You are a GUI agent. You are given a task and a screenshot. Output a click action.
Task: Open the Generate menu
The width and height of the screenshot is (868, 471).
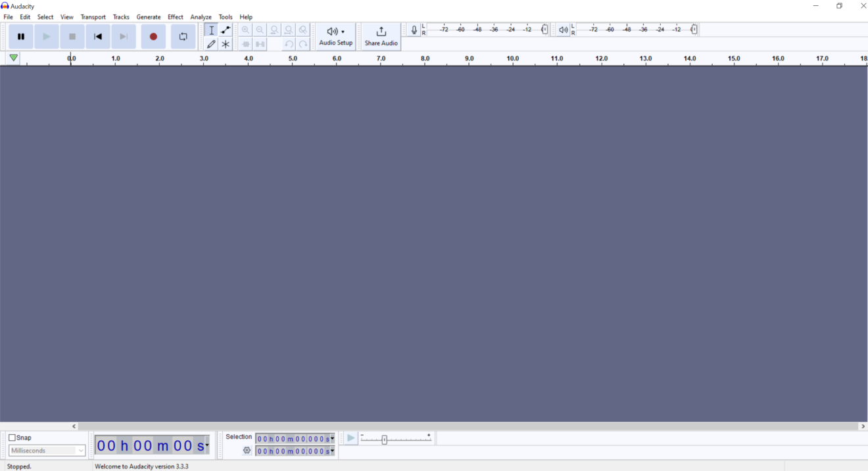[149, 17]
